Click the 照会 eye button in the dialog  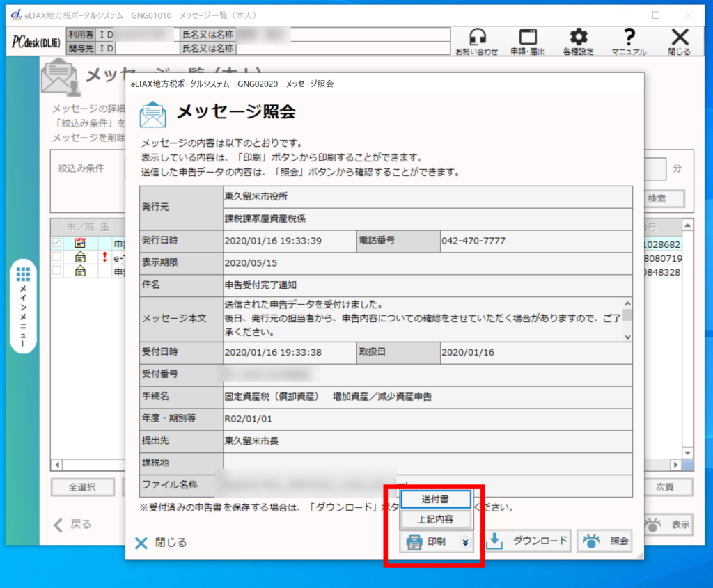(604, 541)
